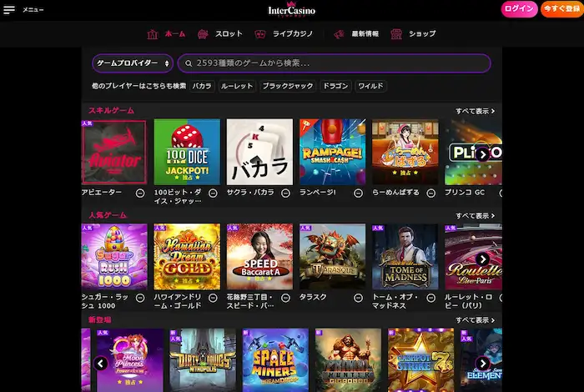Open the Space Miners thumbnail
Screen dimensions: 584x392
tap(275, 360)
